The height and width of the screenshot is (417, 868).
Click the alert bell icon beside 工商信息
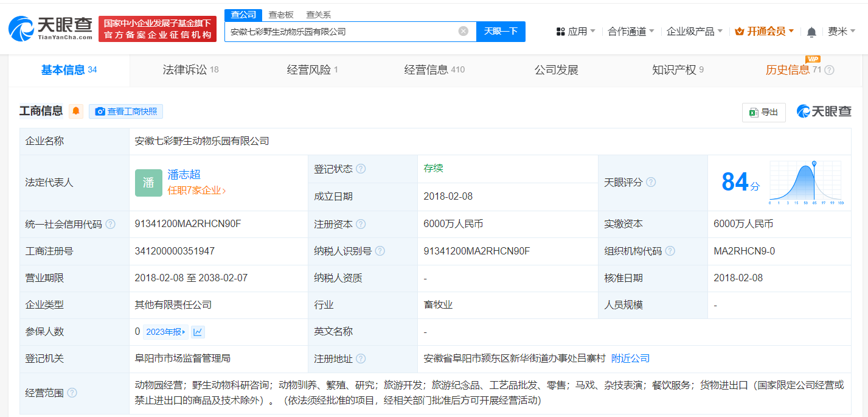point(75,111)
